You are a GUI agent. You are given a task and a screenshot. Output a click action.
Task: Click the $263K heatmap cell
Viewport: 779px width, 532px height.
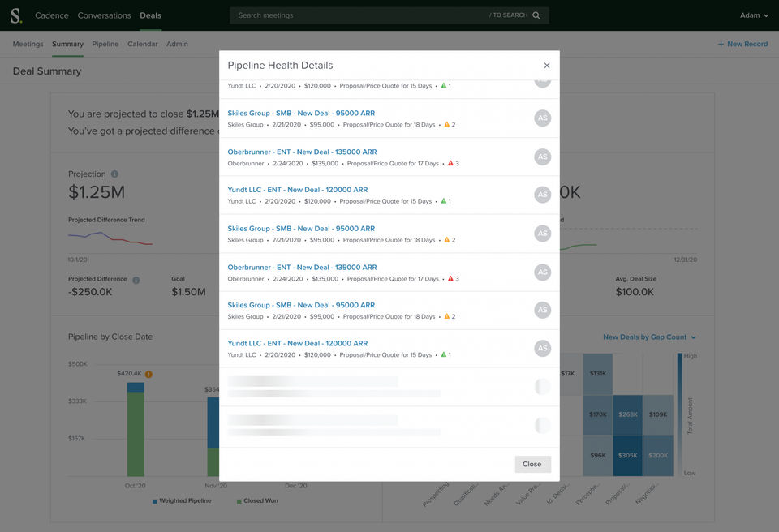point(627,414)
